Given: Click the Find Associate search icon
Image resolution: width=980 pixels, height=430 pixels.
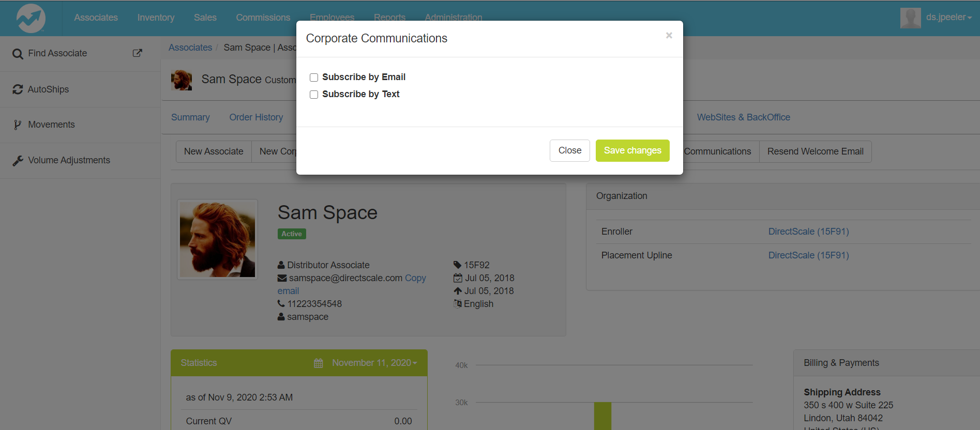Looking at the screenshot, I should [x=18, y=54].
